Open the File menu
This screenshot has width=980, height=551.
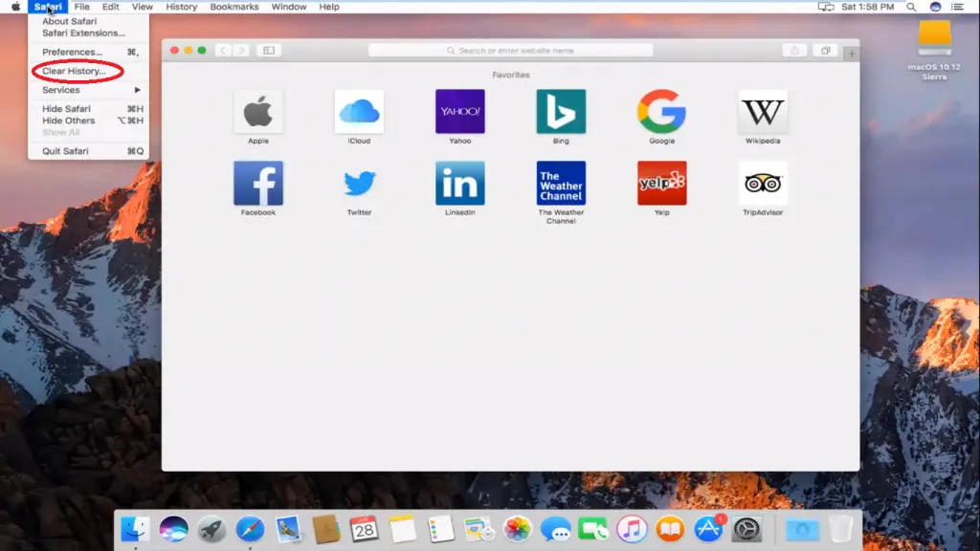click(x=82, y=7)
